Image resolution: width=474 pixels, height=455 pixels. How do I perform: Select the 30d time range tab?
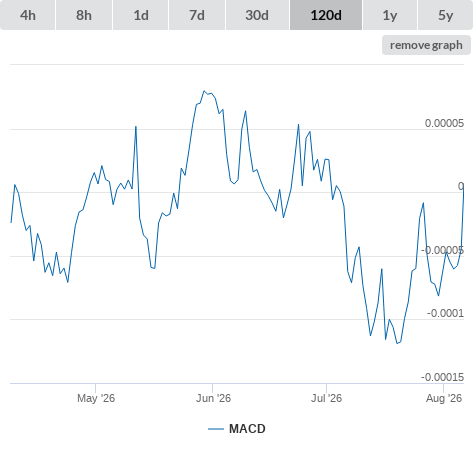257,15
